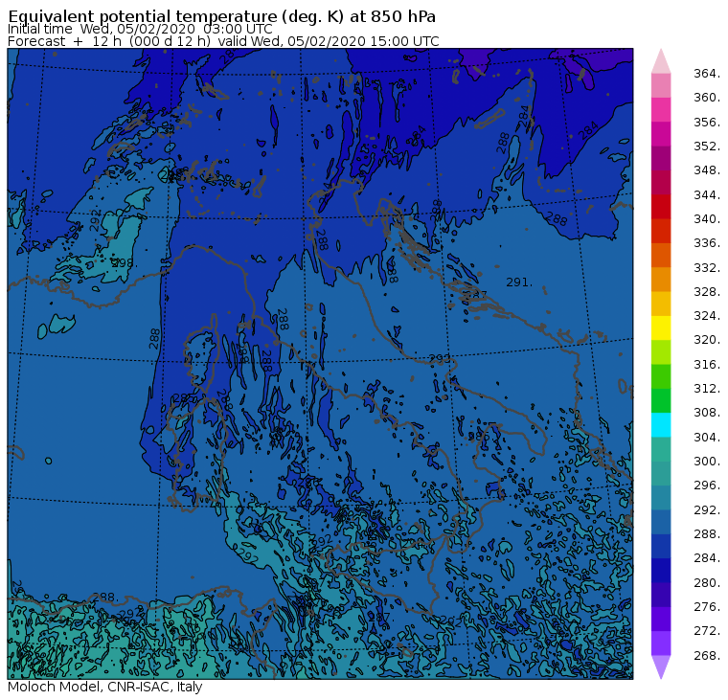Pick the bright purple colorbar band between 268 and 272
Screen dimensions: 728x700
coord(661,644)
